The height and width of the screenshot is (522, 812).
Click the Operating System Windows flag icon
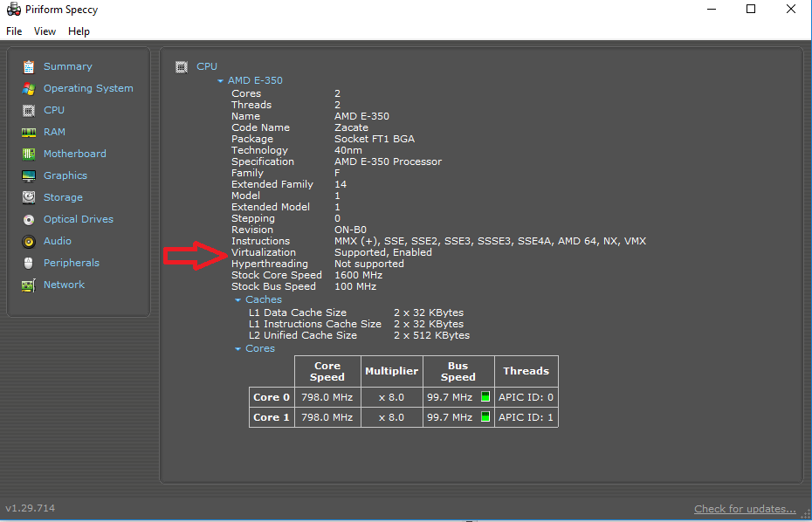(x=29, y=88)
